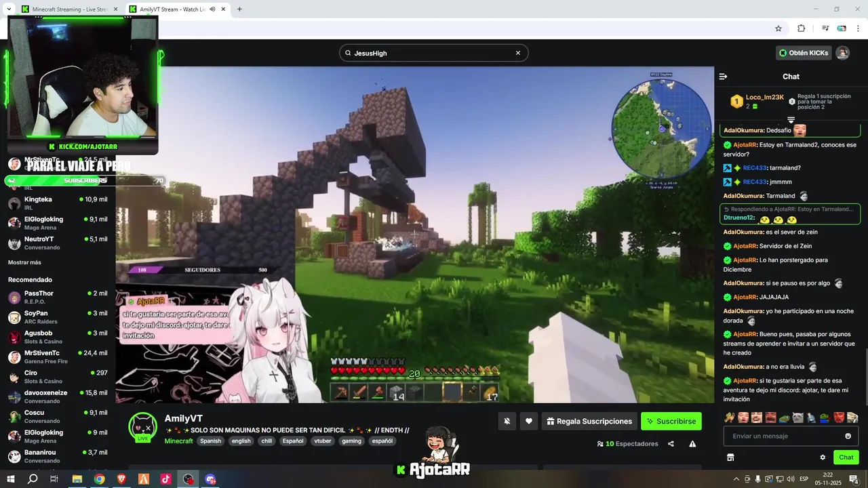This screenshot has height=488, width=868.
Task: Open Task View on taskbar
Action: pos(54,479)
